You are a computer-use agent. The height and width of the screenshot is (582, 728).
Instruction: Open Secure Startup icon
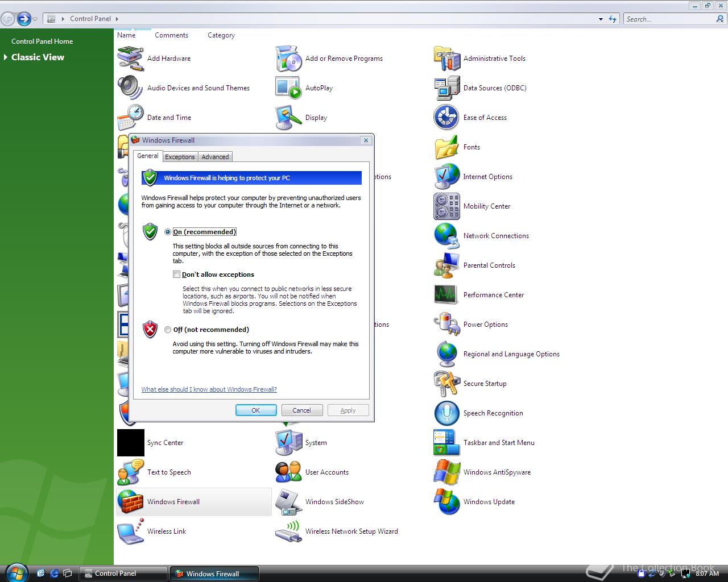(x=446, y=383)
